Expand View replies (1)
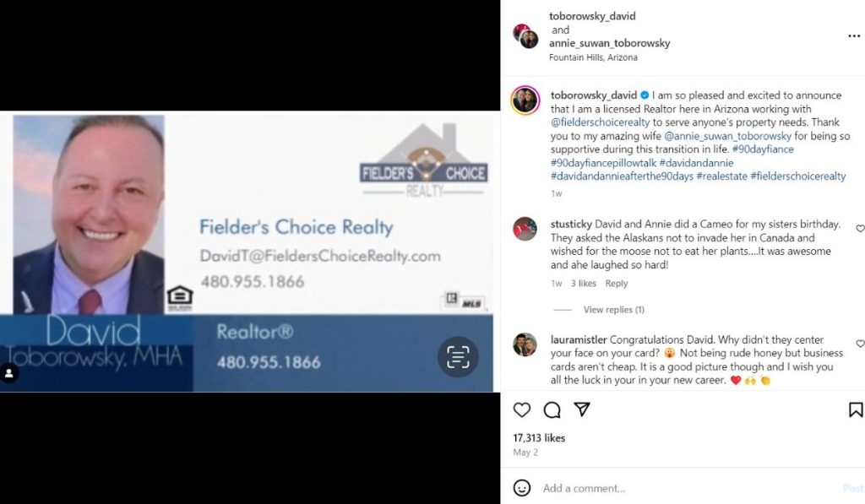Viewport: 865px width, 504px height. pyautogui.click(x=614, y=310)
